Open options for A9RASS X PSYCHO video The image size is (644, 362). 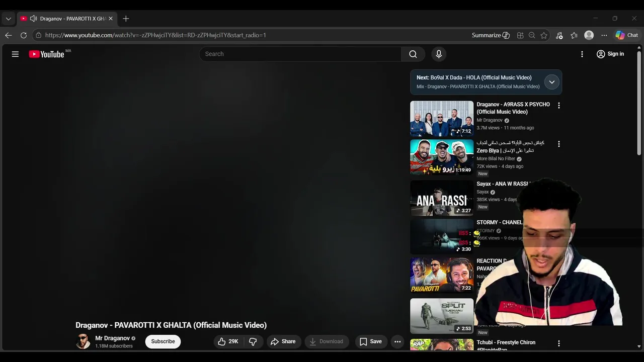coord(558,106)
